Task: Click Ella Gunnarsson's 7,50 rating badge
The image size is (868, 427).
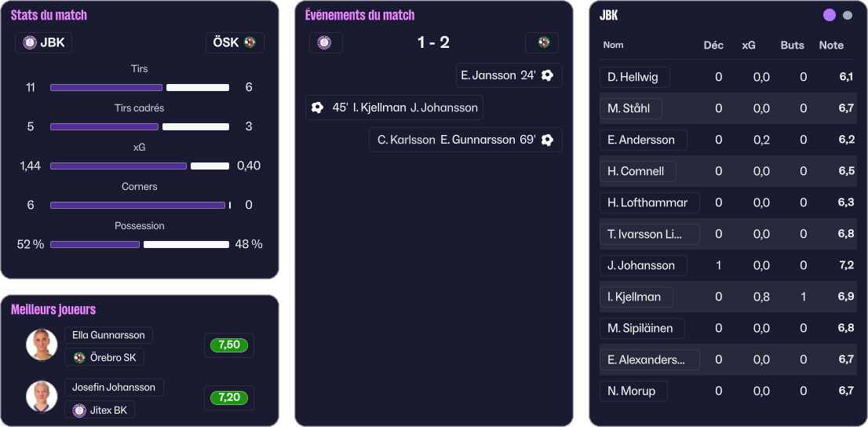Action: [x=228, y=345]
